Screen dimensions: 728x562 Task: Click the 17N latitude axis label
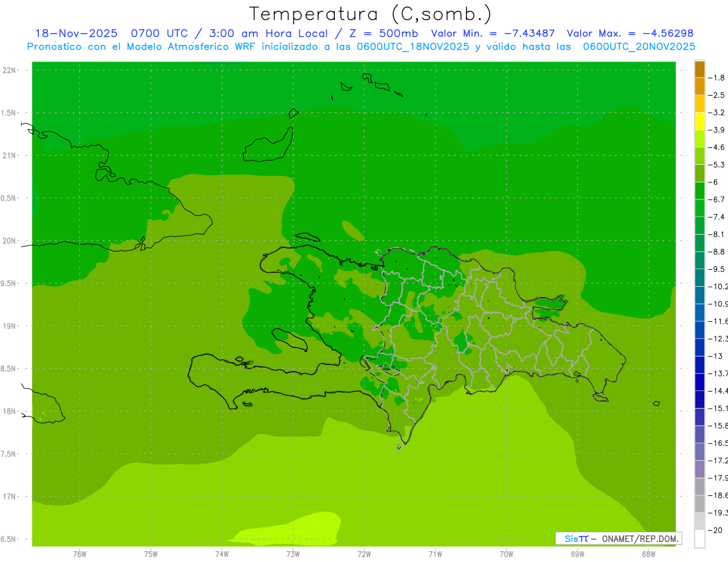click(x=10, y=497)
